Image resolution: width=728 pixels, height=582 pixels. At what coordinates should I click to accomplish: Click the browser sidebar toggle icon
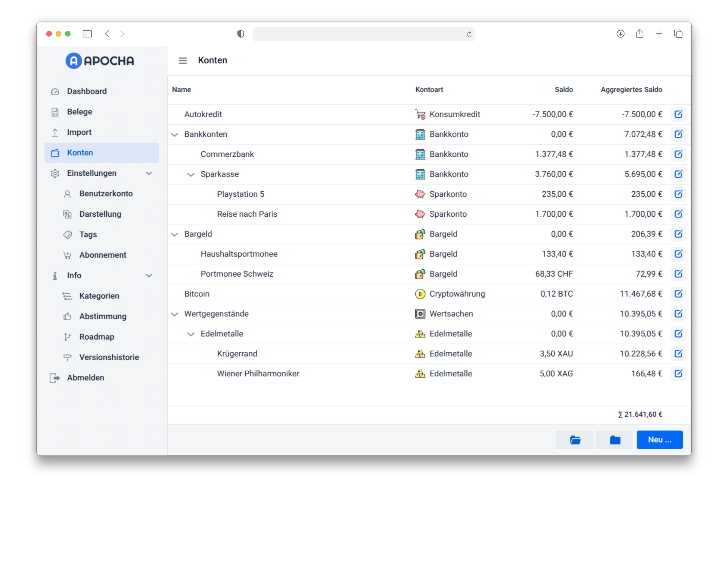tap(87, 34)
